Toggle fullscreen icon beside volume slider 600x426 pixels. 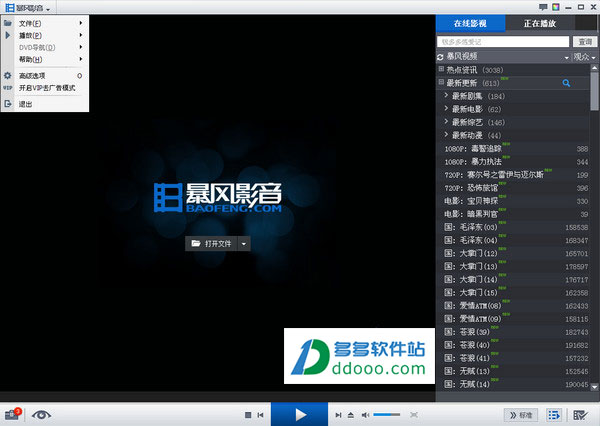[414, 415]
